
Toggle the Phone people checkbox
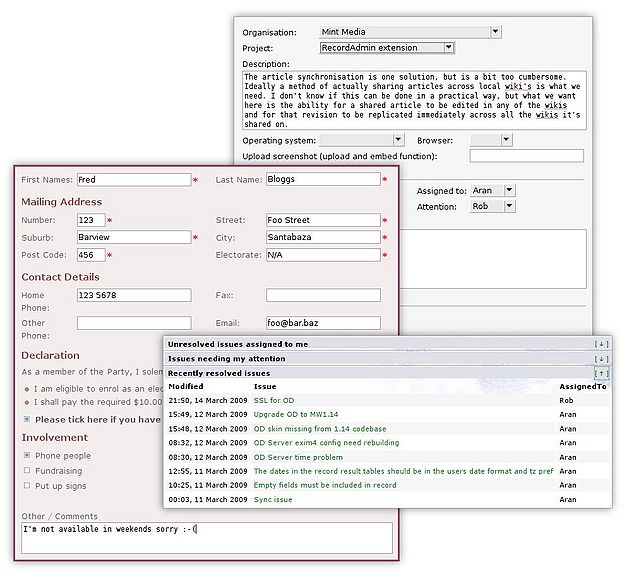(x=27, y=455)
